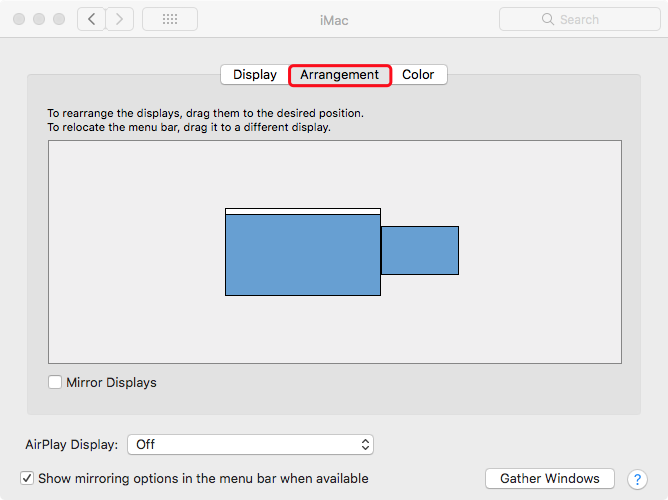Click the magnifying glass search icon
668x500 pixels.
tap(547, 19)
